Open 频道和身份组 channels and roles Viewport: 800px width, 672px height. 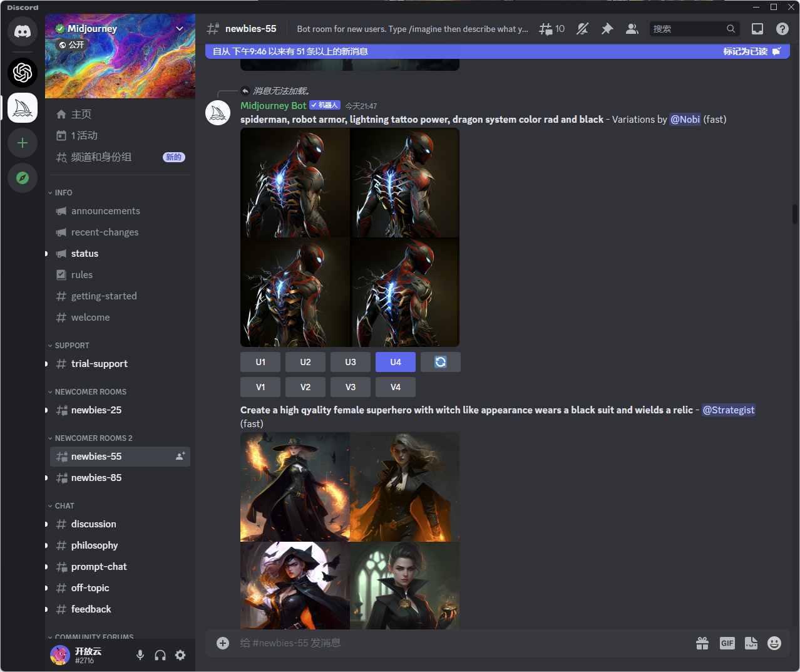120,157
